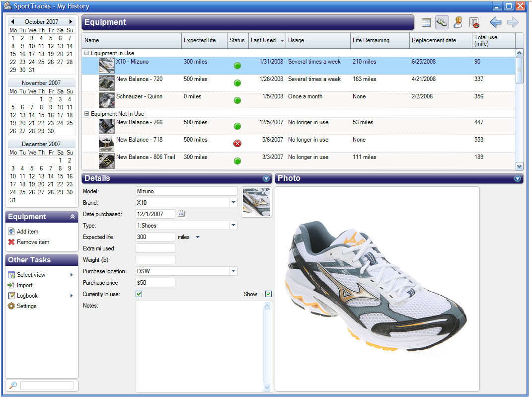Image resolution: width=532 pixels, height=399 pixels.
Task: Open the Purchase location dropdown
Action: [x=233, y=271]
